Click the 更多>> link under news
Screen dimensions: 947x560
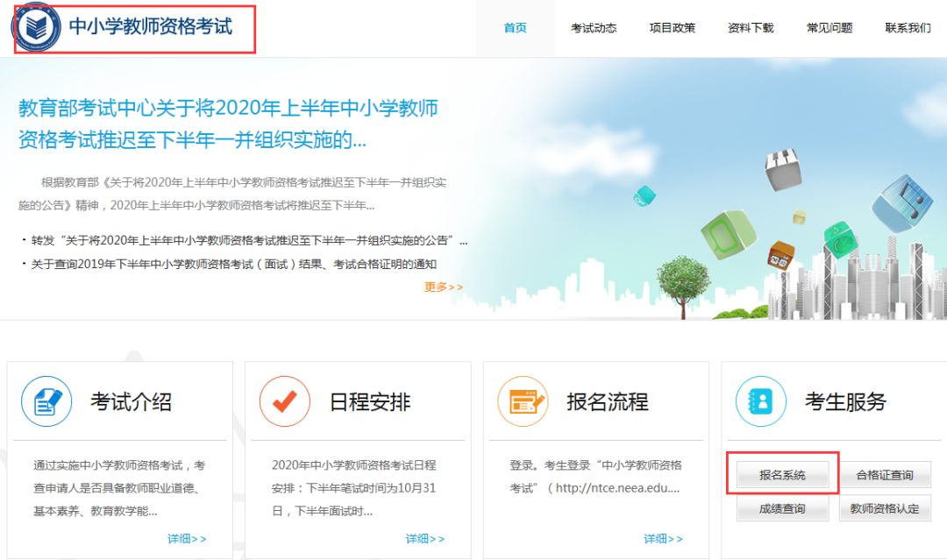(x=444, y=287)
